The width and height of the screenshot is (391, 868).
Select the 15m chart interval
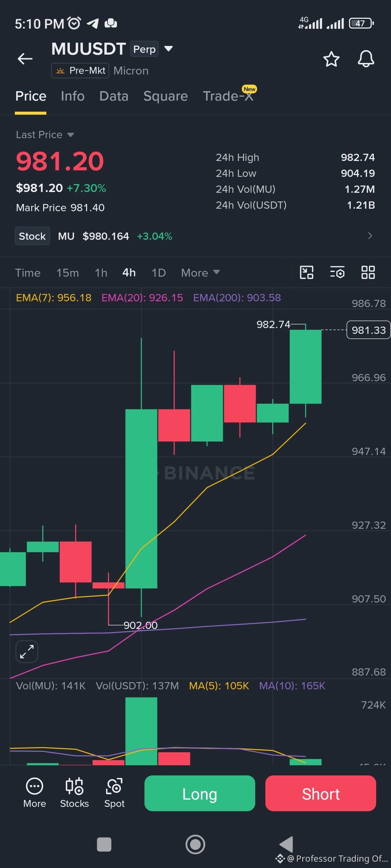pyautogui.click(x=68, y=273)
